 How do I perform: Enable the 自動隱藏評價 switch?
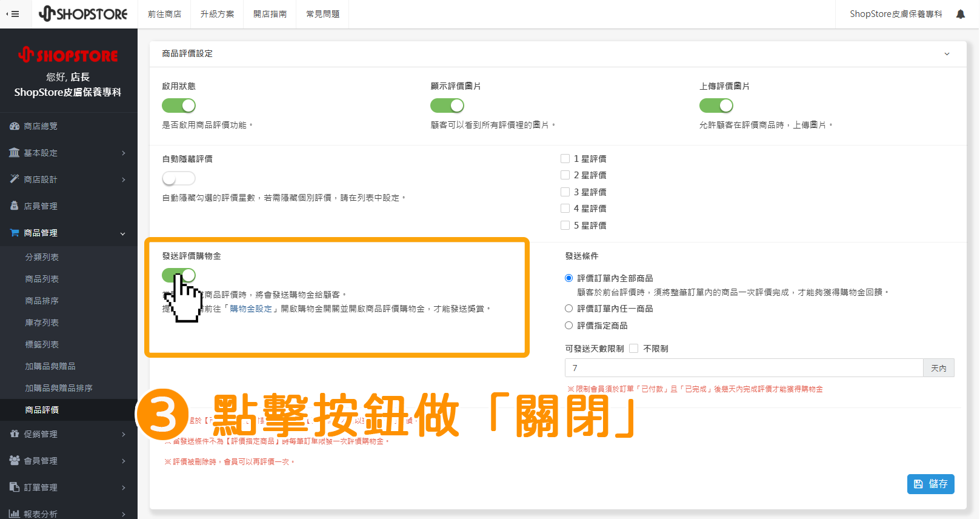(179, 178)
